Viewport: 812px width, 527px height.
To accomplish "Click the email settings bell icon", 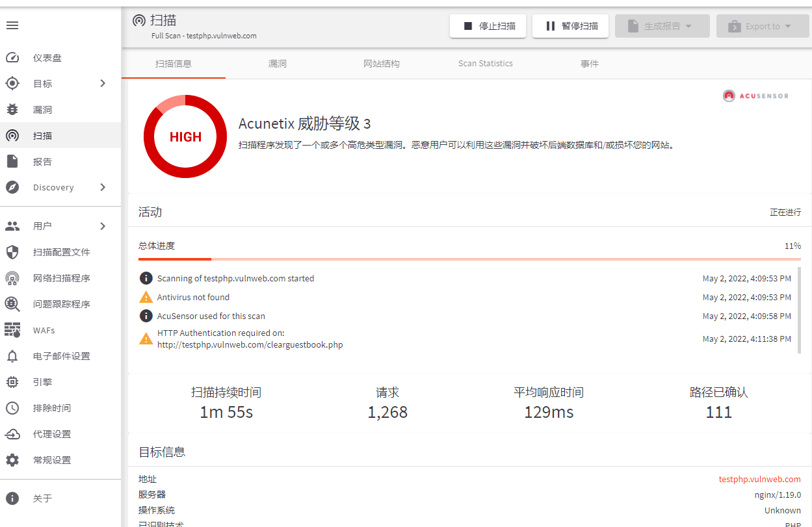I will [x=12, y=356].
